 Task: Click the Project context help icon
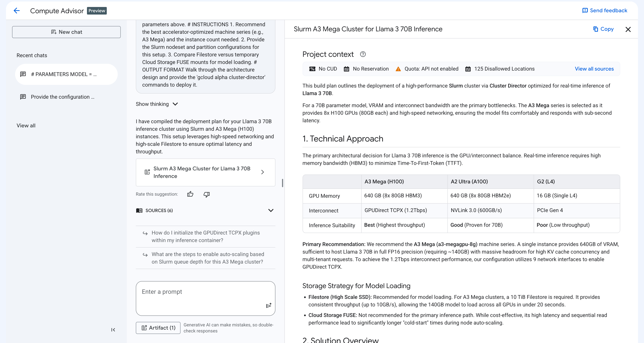(x=363, y=54)
